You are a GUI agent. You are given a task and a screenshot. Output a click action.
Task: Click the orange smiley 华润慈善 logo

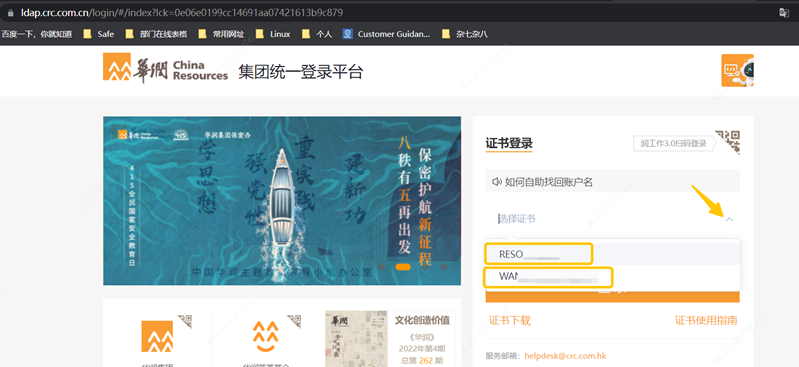[265, 336]
